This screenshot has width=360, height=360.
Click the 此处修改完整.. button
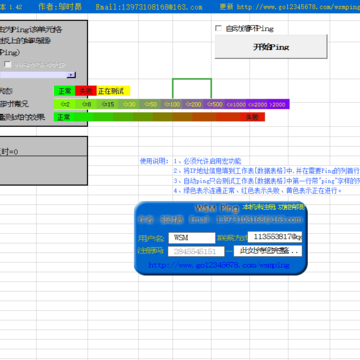pyautogui.click(x=268, y=251)
